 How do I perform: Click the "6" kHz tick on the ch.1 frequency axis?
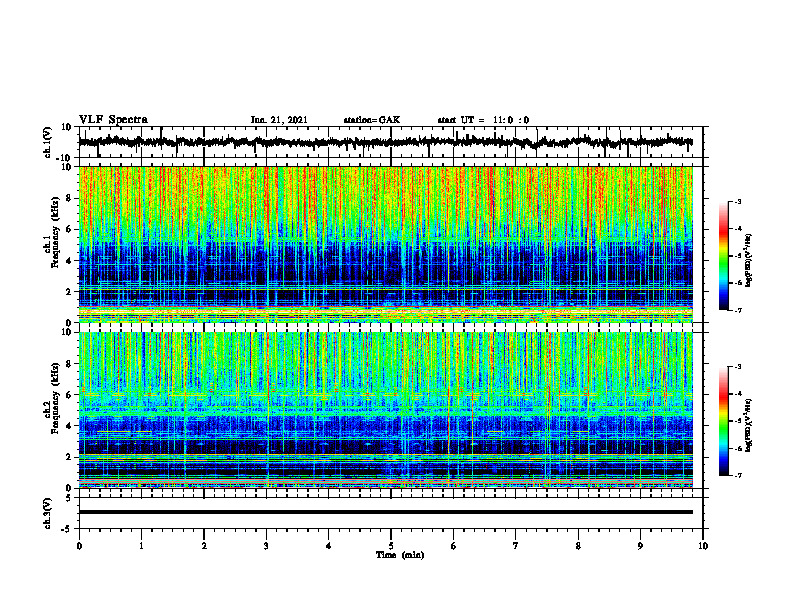(x=69, y=229)
